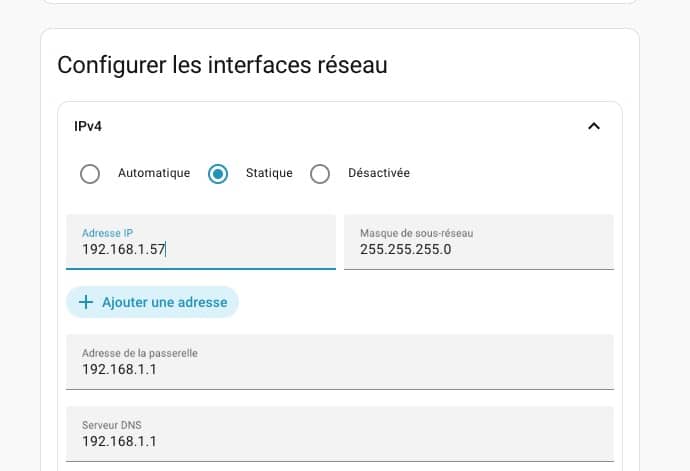This screenshot has height=471, width=690.
Task: Click the Configurer les interfaces réseau heading
Action: point(222,65)
